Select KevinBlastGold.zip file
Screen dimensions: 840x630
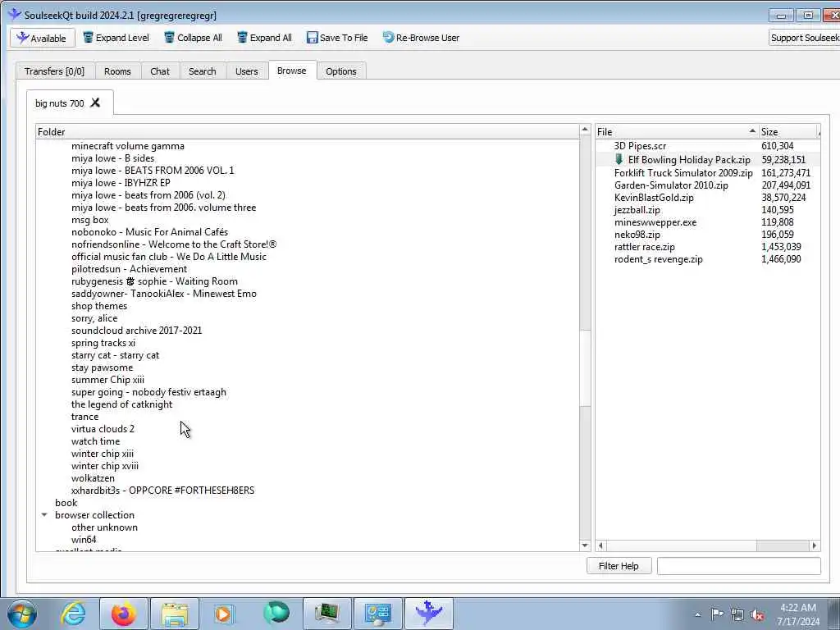(654, 198)
